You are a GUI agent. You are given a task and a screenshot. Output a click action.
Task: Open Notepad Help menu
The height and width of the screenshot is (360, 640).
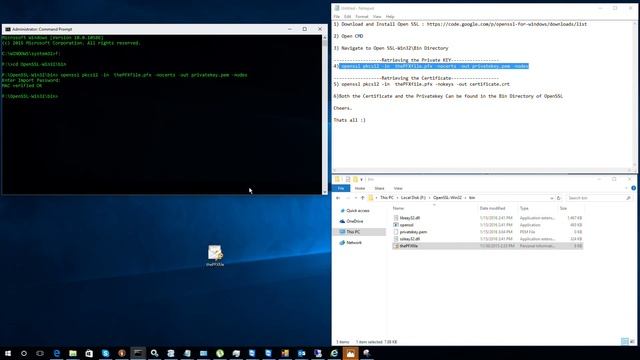tap(390, 17)
